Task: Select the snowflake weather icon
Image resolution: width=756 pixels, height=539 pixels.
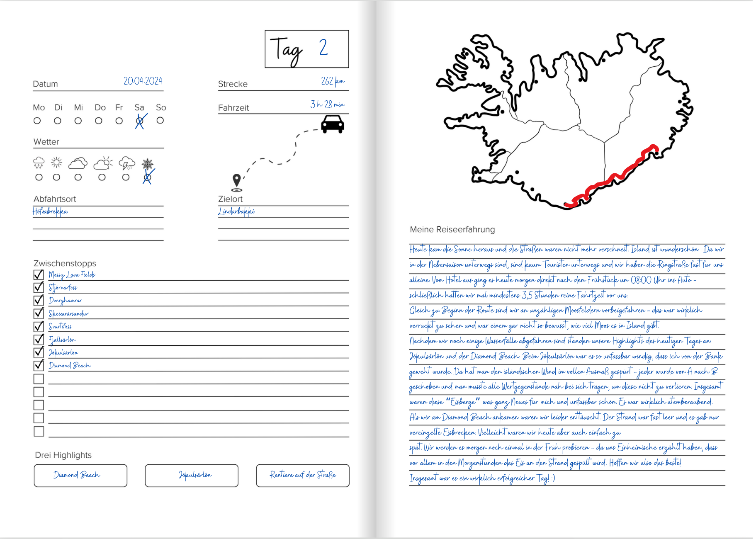Action: [147, 164]
